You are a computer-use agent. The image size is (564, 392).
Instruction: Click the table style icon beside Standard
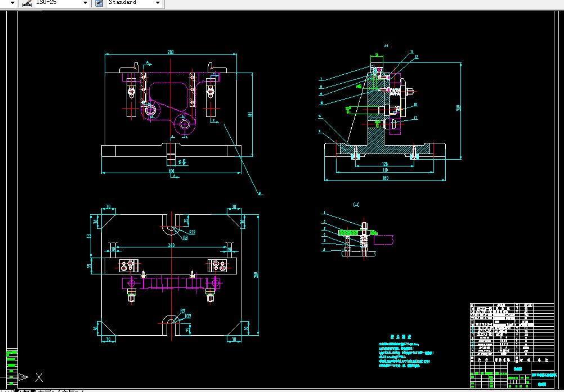tap(99, 3)
